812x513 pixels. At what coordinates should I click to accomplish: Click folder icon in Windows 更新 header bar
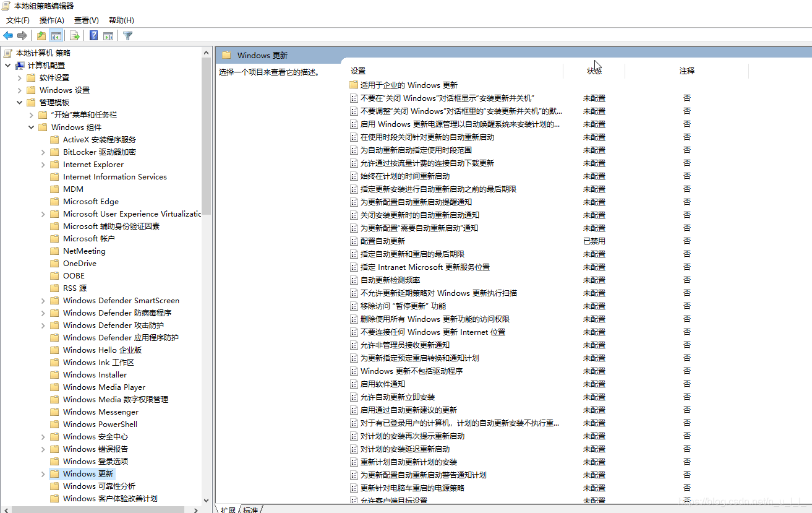[x=226, y=55]
